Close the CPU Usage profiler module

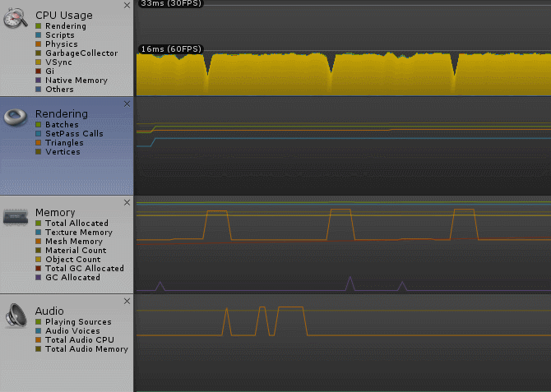(x=127, y=5)
